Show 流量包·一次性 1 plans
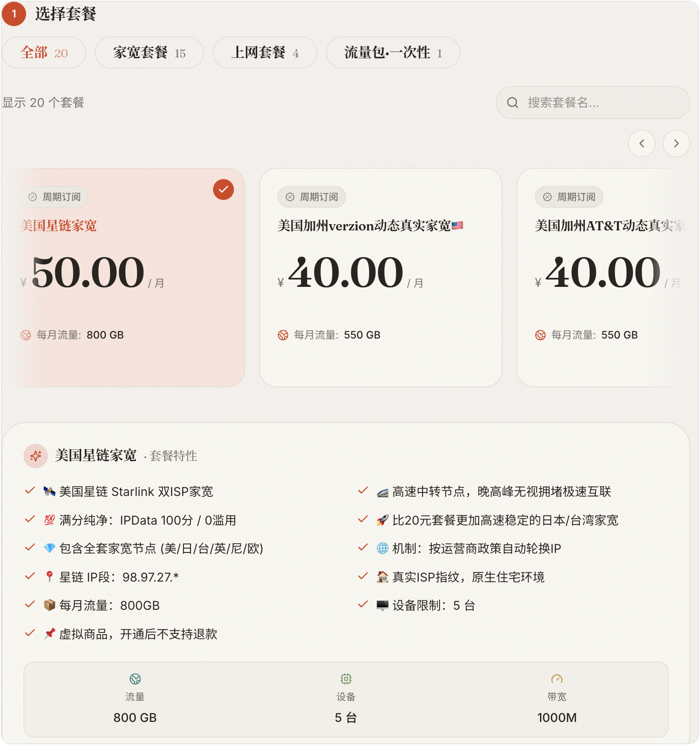This screenshot has width=700, height=745. [x=393, y=53]
